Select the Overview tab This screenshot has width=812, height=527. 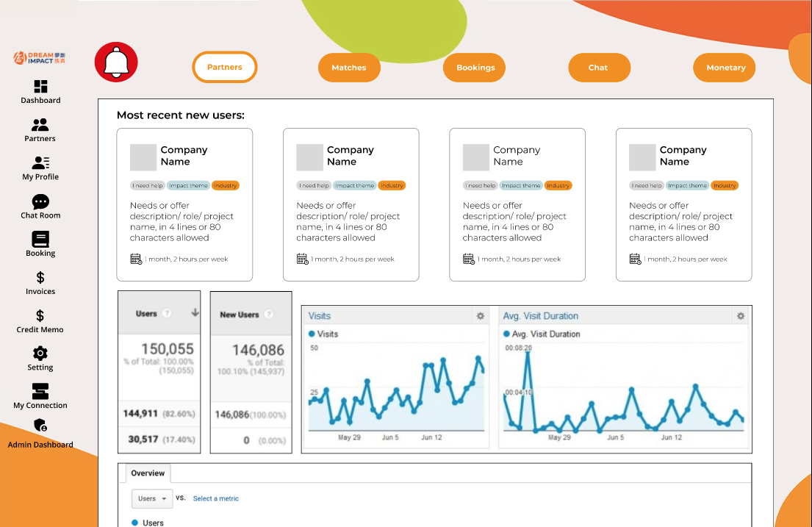(148, 473)
